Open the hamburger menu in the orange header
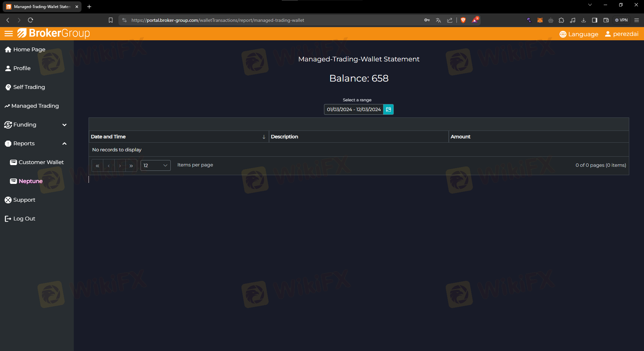Screen dimensions: 644x351 click(9, 34)
